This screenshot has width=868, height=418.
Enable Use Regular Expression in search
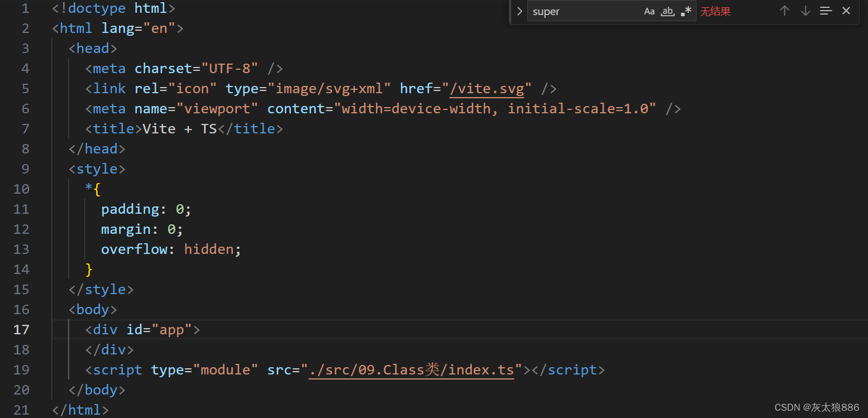(x=686, y=11)
